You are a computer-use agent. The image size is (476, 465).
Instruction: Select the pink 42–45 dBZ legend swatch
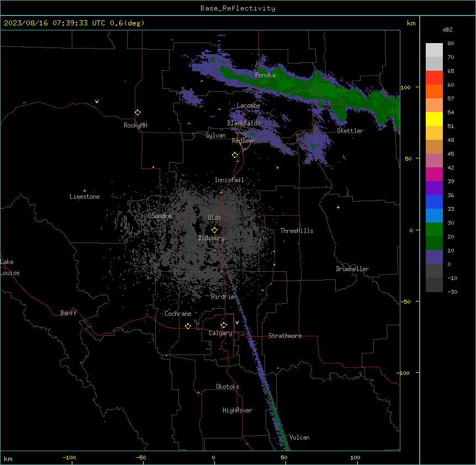point(434,161)
